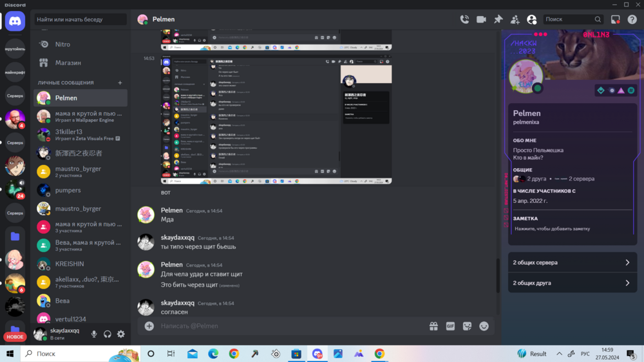Image resolution: width=644 pixels, height=362 pixels.
Task: Add friends to this DM
Action: (515, 19)
